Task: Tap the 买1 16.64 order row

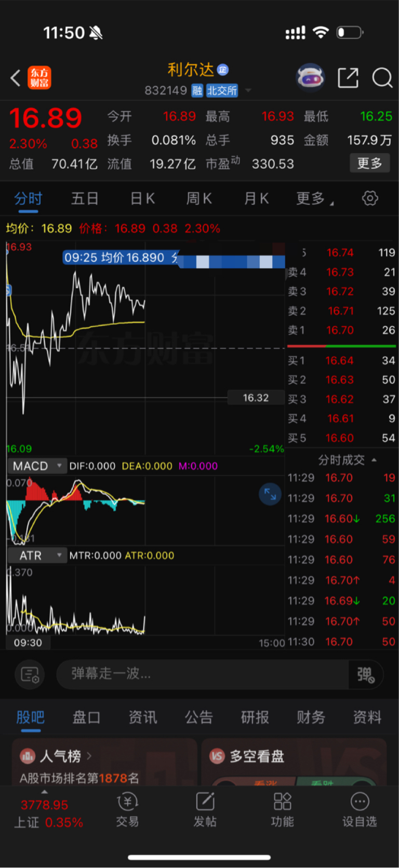Action: tap(341, 360)
